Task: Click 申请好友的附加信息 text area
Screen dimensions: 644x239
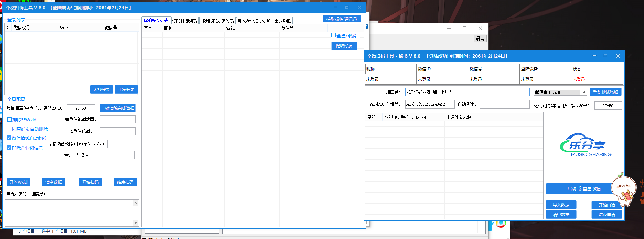Action: tap(69, 213)
